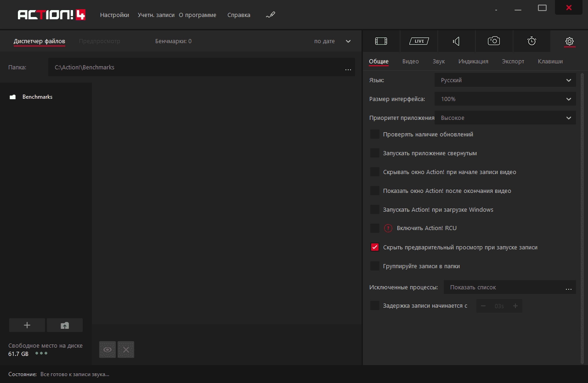Viewport: 588px width, 383px height.
Task: Click the import folder icon button
Action: (65, 325)
